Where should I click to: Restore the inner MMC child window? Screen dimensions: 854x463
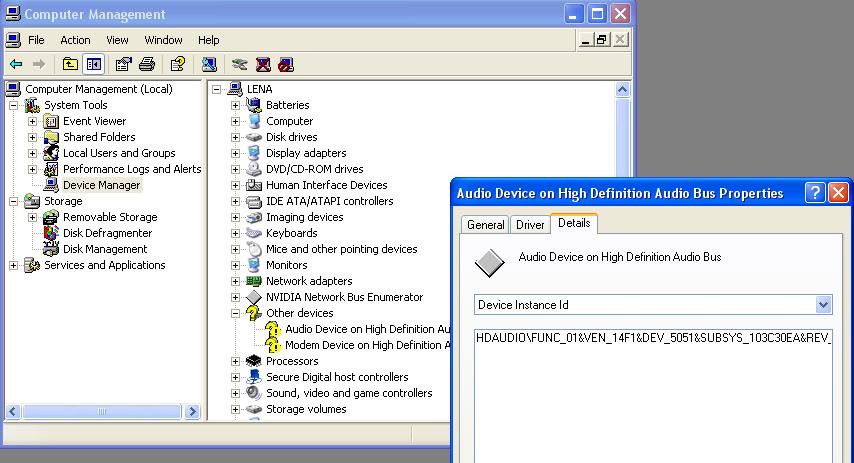(601, 39)
